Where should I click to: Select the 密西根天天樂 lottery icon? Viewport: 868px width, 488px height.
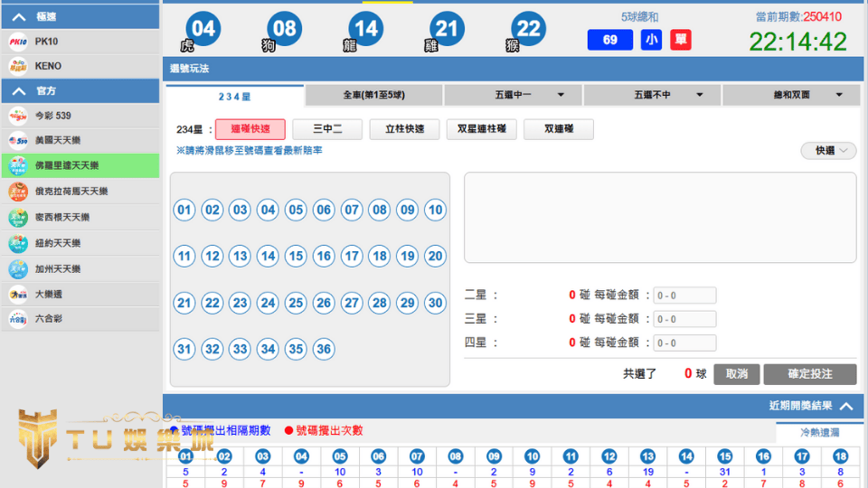click(18, 218)
